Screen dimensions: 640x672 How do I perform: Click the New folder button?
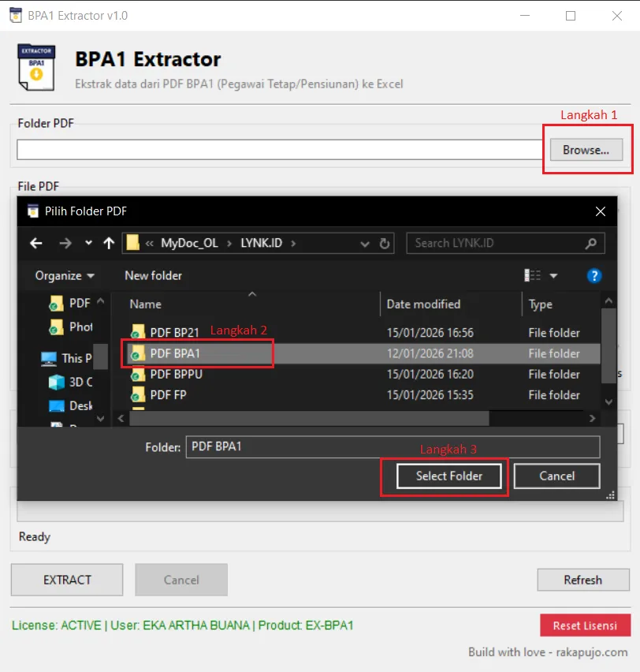[x=153, y=275]
